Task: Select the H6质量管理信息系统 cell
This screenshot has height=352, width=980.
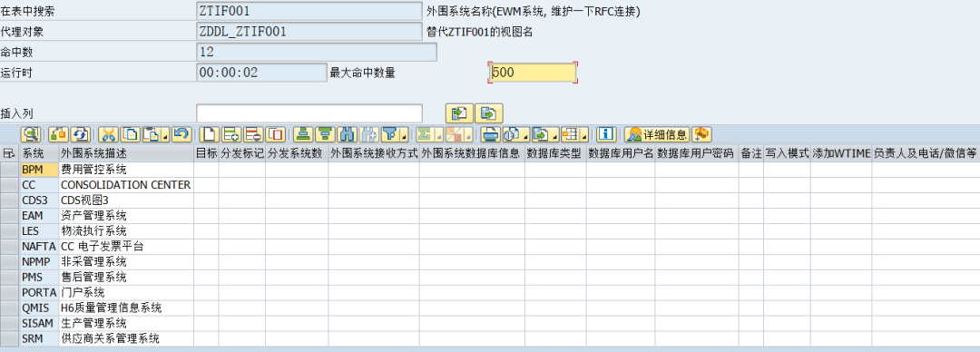Action: [126, 308]
